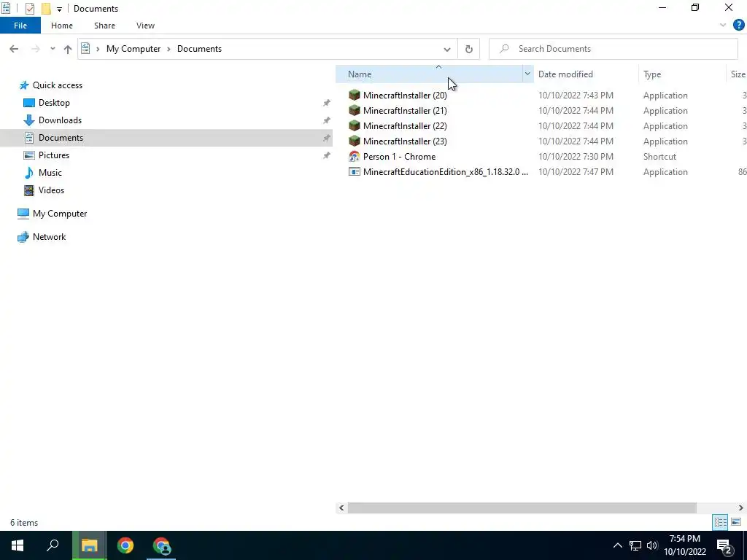The height and width of the screenshot is (560, 747).
Task: Click the Forward navigation arrow
Action: point(36,49)
